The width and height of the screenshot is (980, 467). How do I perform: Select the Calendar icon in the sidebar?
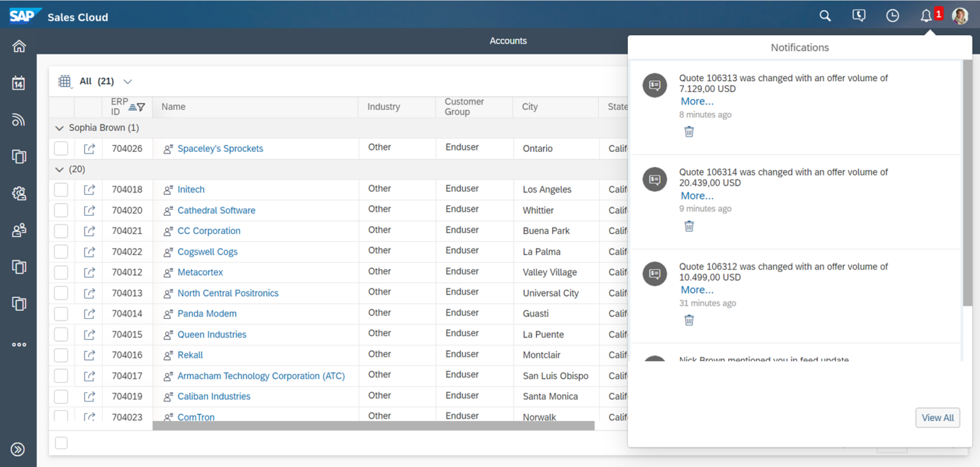19,82
